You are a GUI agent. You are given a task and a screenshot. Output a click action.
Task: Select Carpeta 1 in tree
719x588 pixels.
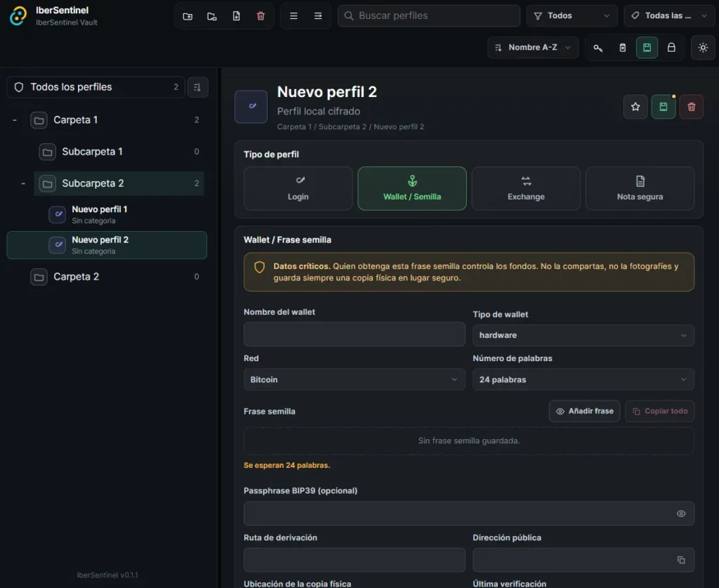[114, 120]
